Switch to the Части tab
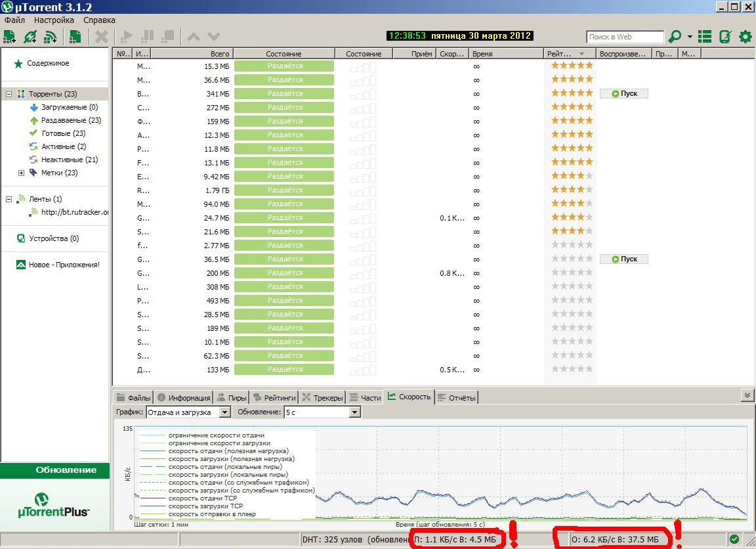Viewport: 756px width, 549px height. click(x=365, y=397)
